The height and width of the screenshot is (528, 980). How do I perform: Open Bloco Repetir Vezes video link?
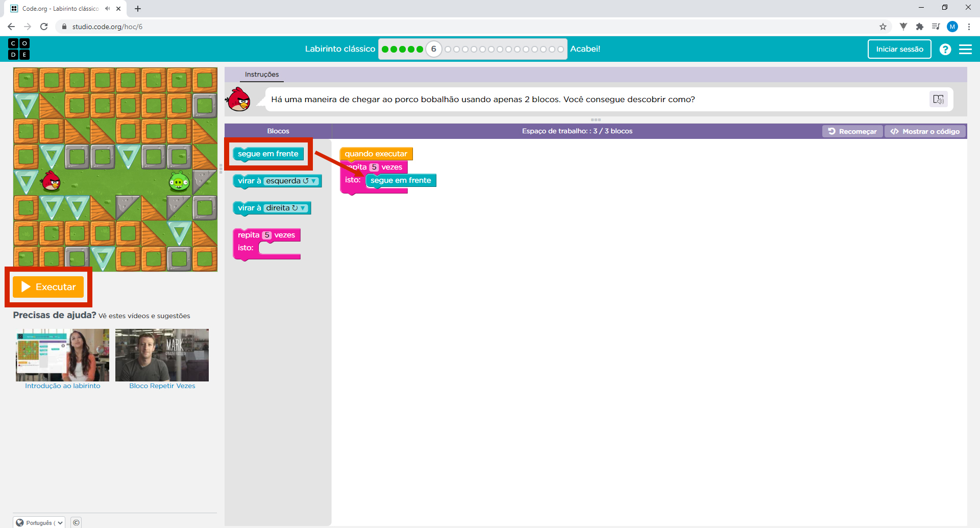162,386
